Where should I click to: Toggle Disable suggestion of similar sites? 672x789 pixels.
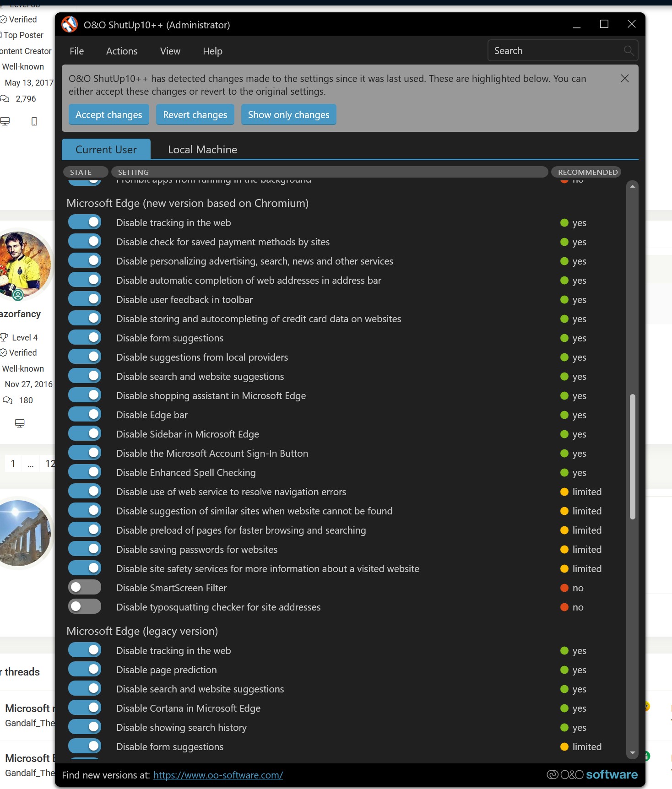point(85,511)
